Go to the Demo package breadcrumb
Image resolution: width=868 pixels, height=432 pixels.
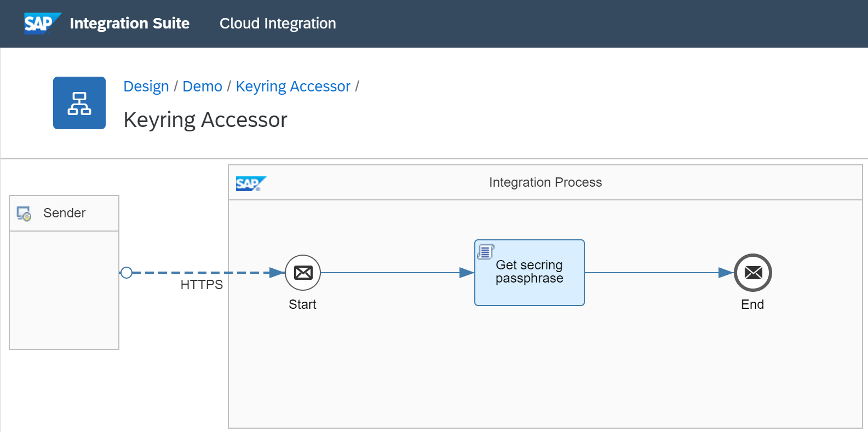click(202, 87)
